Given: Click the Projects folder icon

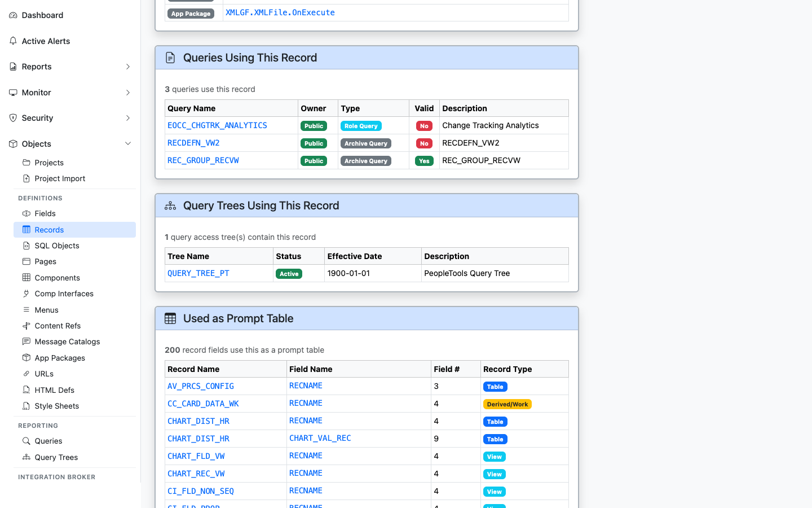Looking at the screenshot, I should pos(26,163).
